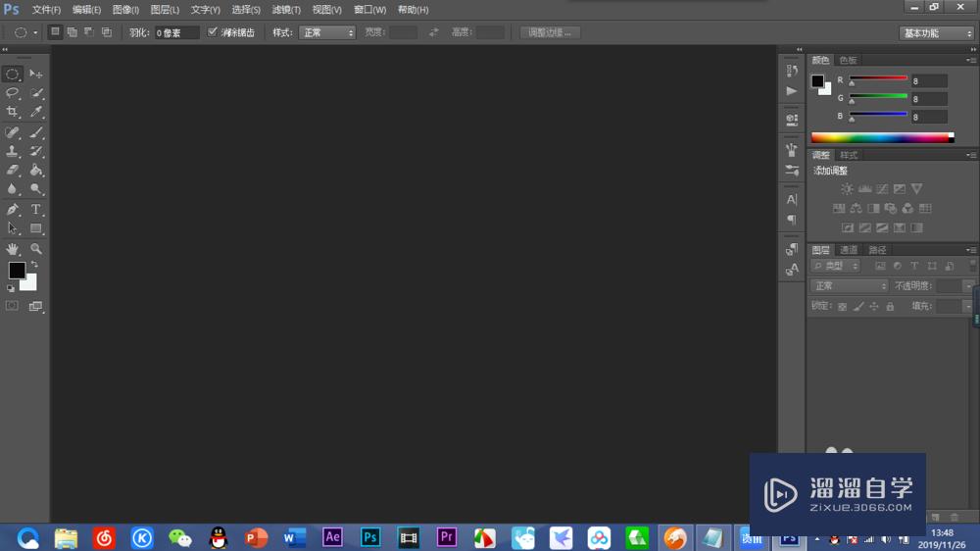980x551 pixels.
Task: Switch to the 路径 tab
Action: [877, 250]
